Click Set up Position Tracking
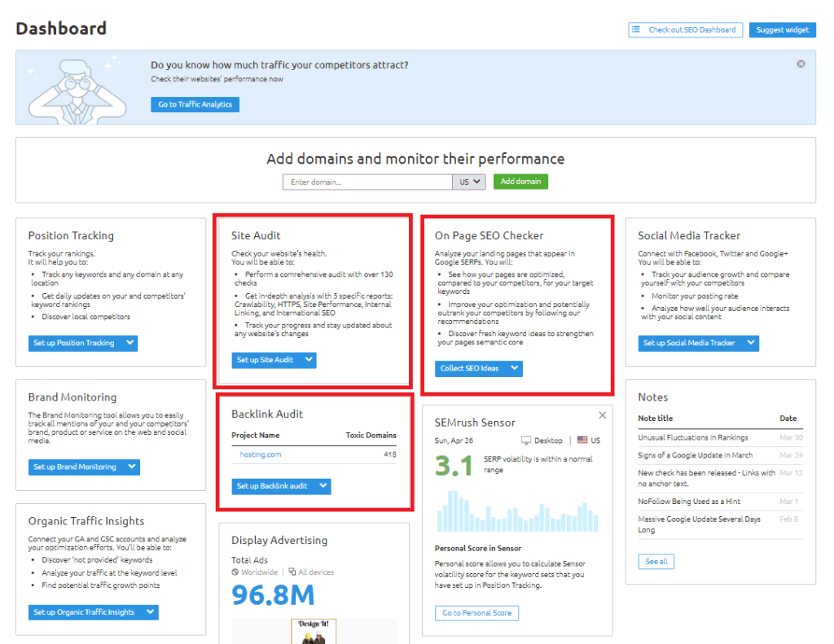 tap(75, 343)
